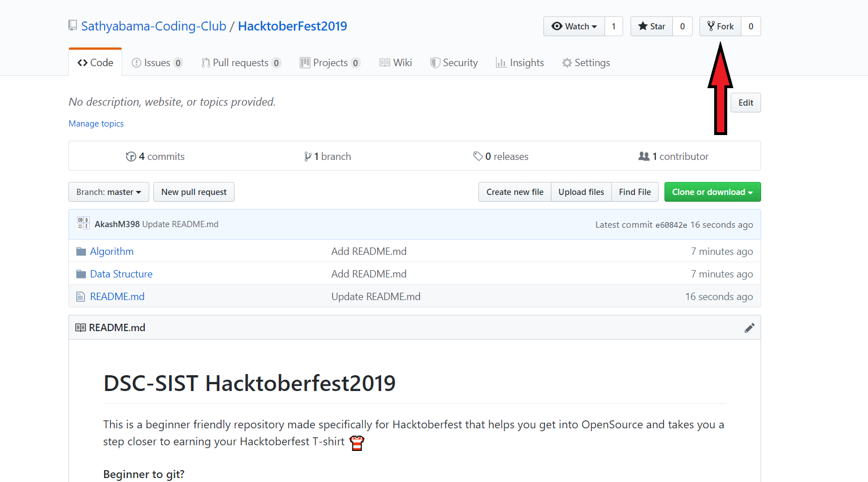Image resolution: width=868 pixels, height=482 pixels.
Task: Expand the Clone or download dropdown
Action: pos(712,192)
